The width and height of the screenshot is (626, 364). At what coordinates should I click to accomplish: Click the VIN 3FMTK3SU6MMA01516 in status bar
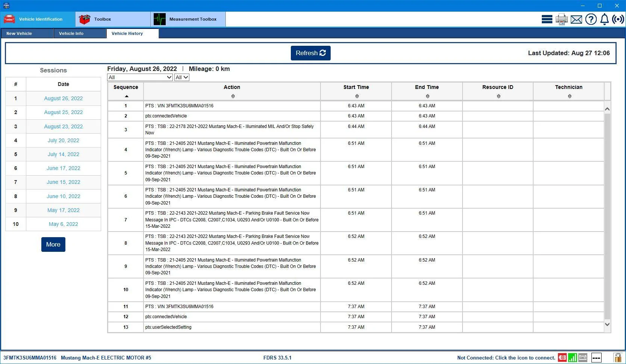click(30, 358)
